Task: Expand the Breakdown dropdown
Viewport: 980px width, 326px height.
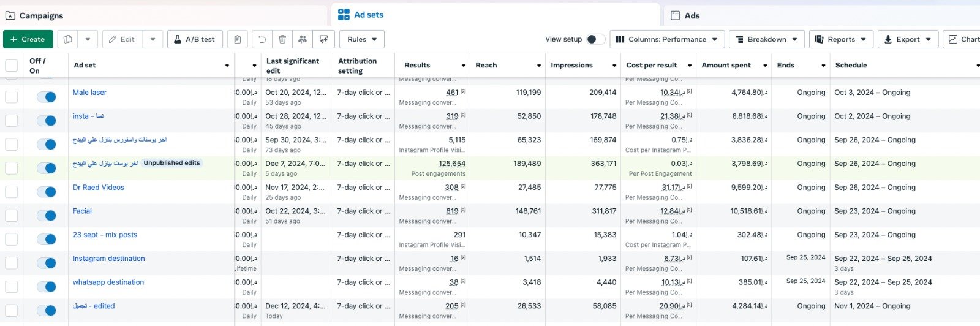Action: coord(766,39)
